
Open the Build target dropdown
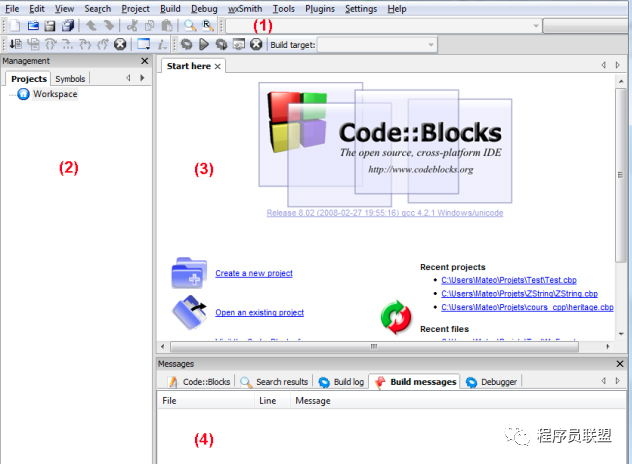pyautogui.click(x=377, y=44)
